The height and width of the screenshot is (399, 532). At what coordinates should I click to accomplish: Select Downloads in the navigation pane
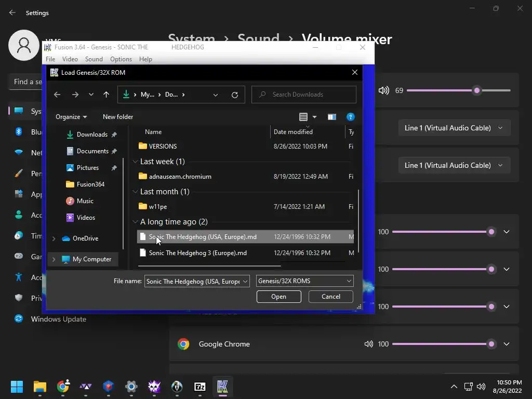click(x=91, y=135)
